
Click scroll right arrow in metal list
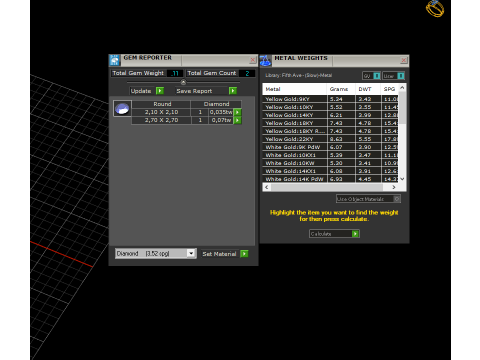[x=394, y=187]
